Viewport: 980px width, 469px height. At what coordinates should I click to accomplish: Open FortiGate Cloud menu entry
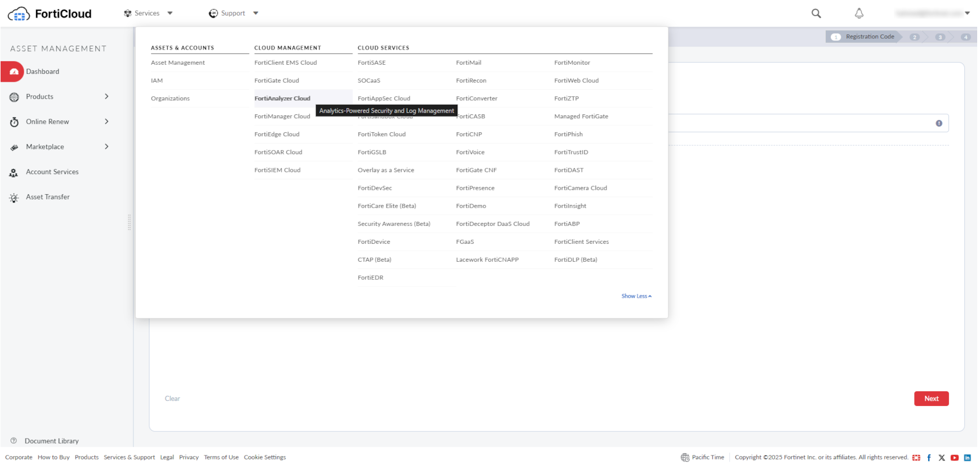click(x=277, y=81)
